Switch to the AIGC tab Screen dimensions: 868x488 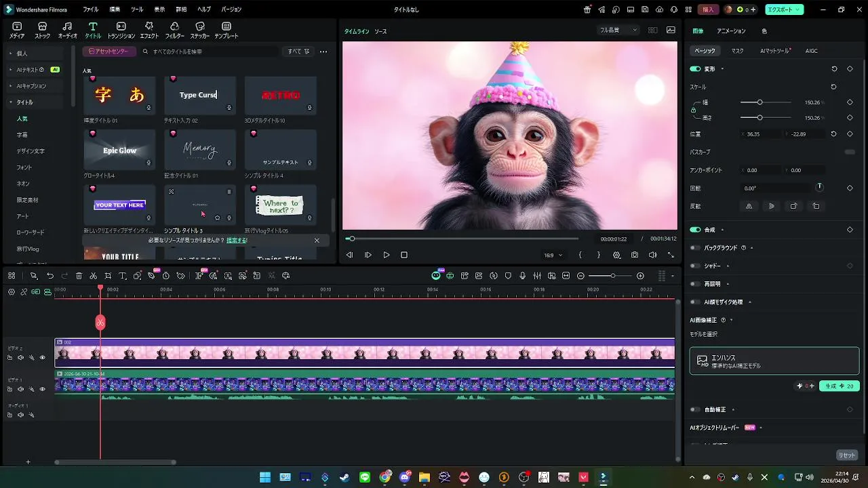click(811, 51)
